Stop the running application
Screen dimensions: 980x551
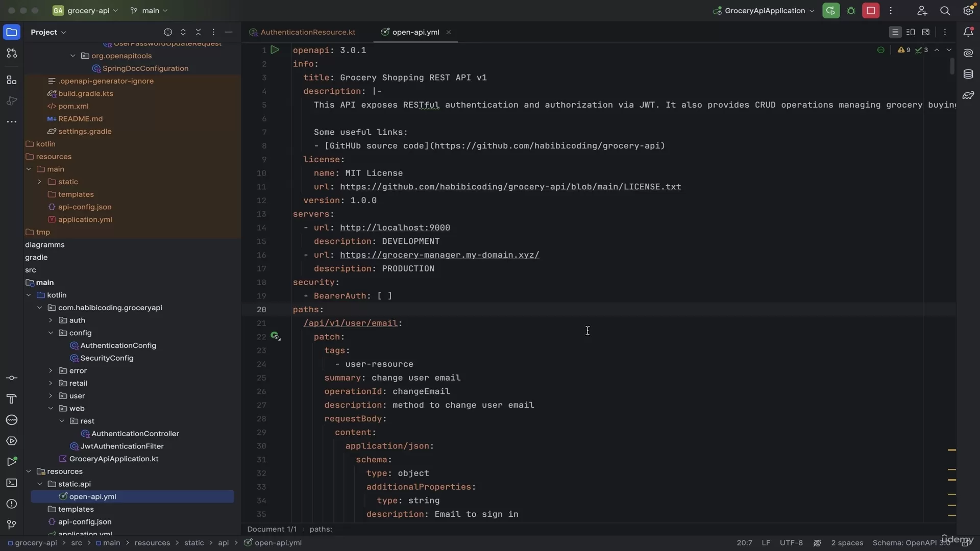point(871,10)
